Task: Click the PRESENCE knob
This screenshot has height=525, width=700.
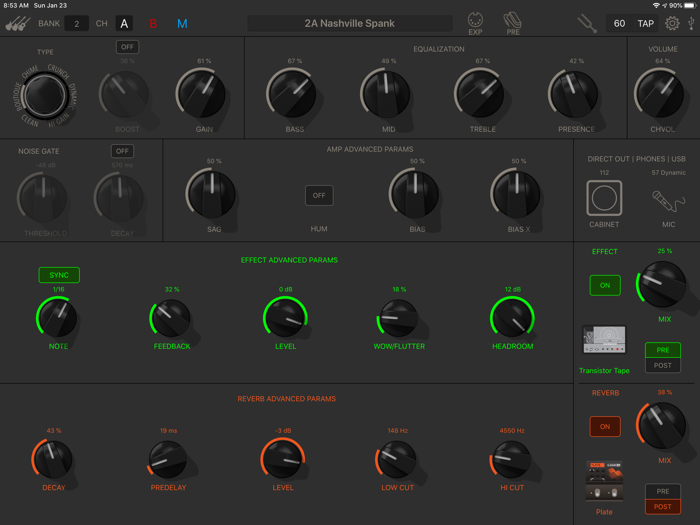Action: 574,94
